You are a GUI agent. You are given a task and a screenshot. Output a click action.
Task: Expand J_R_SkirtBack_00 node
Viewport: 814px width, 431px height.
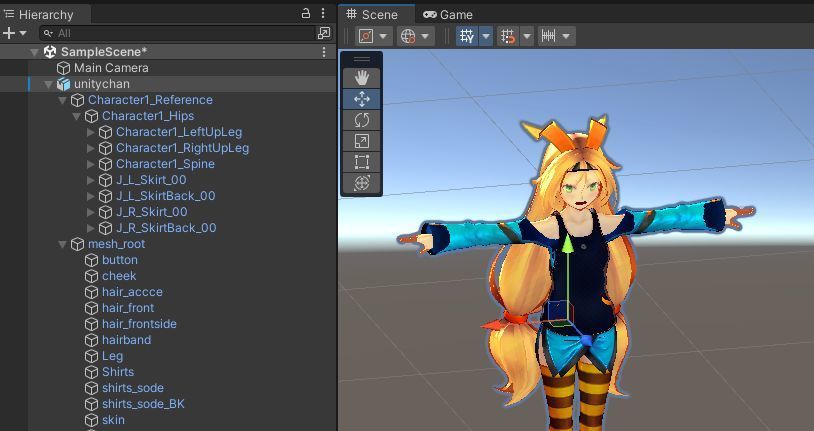coord(90,228)
